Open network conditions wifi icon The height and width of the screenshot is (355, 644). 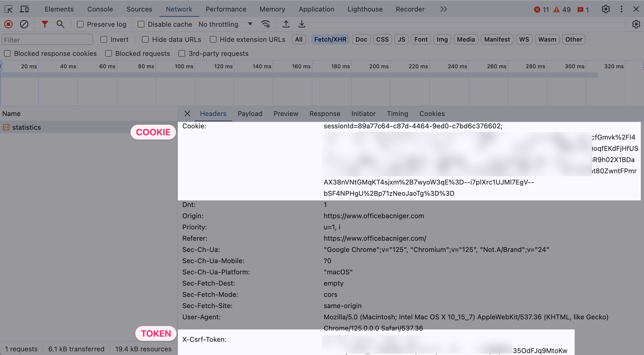[265, 24]
